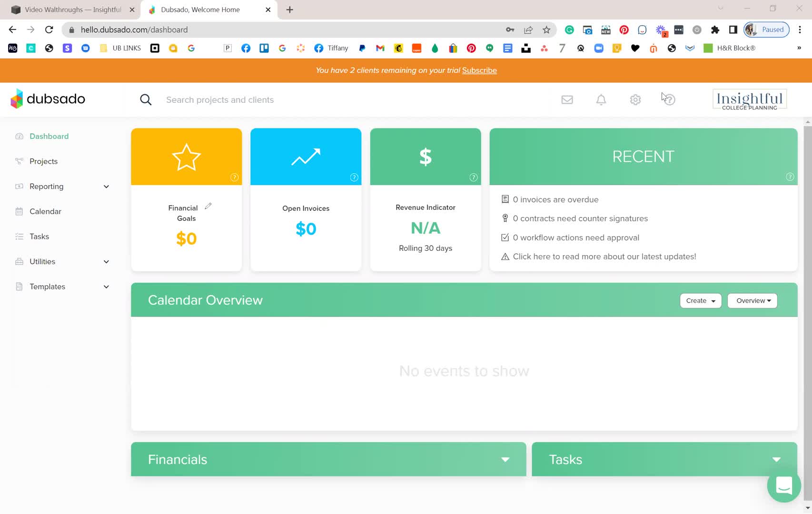Image resolution: width=812 pixels, height=514 pixels.
Task: Open Chrome extensions puzzle icon
Action: [x=715, y=30]
